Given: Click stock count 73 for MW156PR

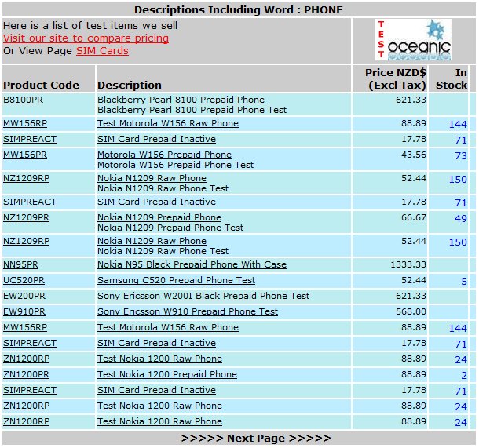Looking at the screenshot, I should pyautogui.click(x=461, y=156).
